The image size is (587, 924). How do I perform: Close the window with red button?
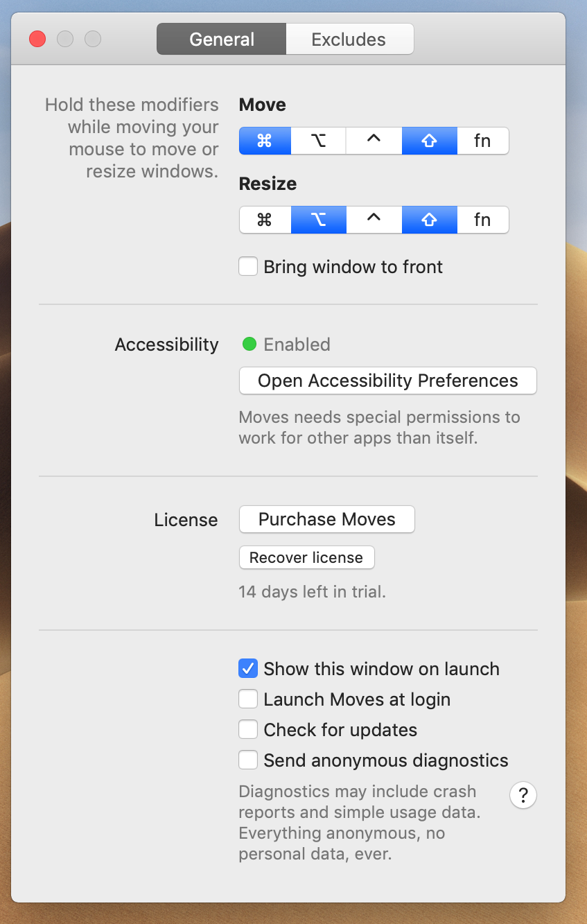tap(37, 39)
